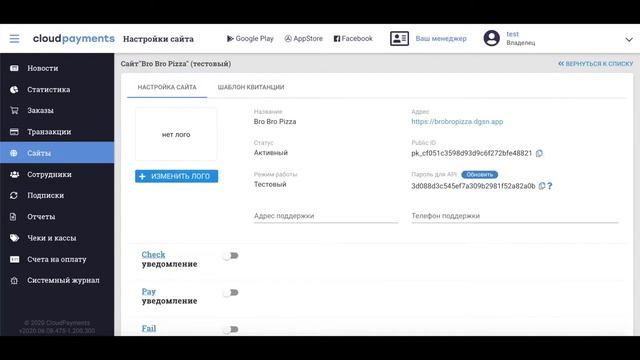Copy the Public ID with copy icon
Screen dimensions: 640x360
coord(539,153)
